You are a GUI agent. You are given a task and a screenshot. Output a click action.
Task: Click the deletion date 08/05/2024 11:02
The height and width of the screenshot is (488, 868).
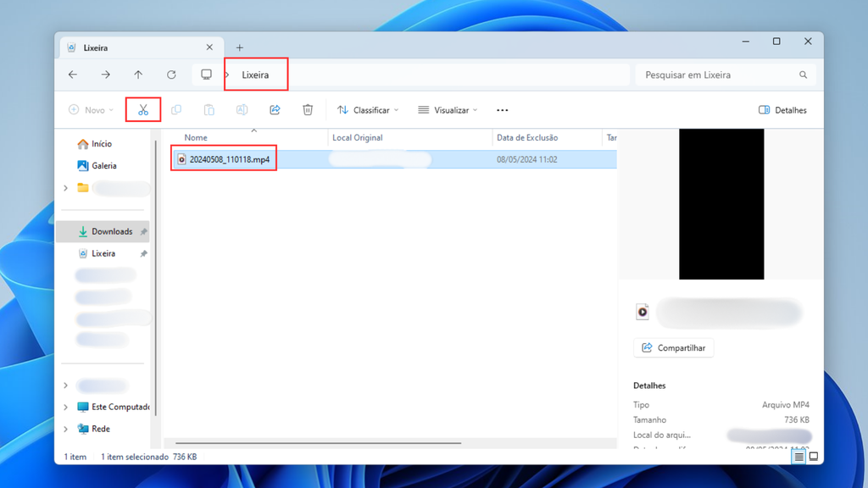pos(526,159)
